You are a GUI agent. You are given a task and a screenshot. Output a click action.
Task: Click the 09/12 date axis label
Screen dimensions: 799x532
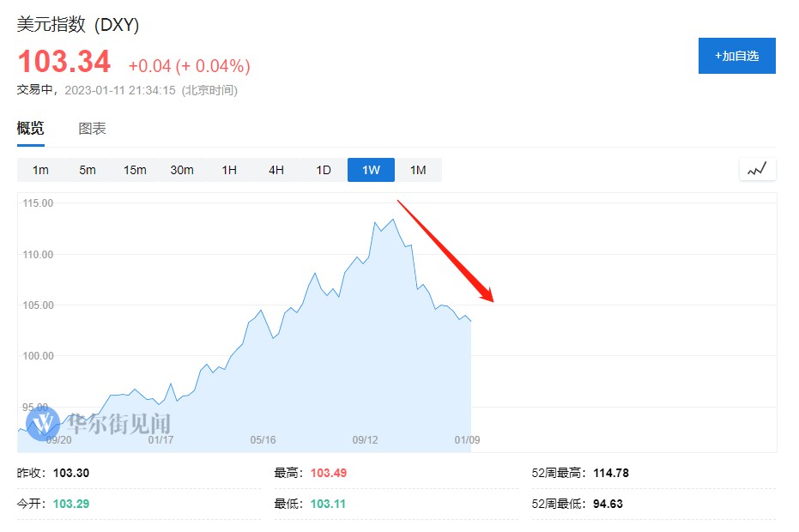(366, 440)
